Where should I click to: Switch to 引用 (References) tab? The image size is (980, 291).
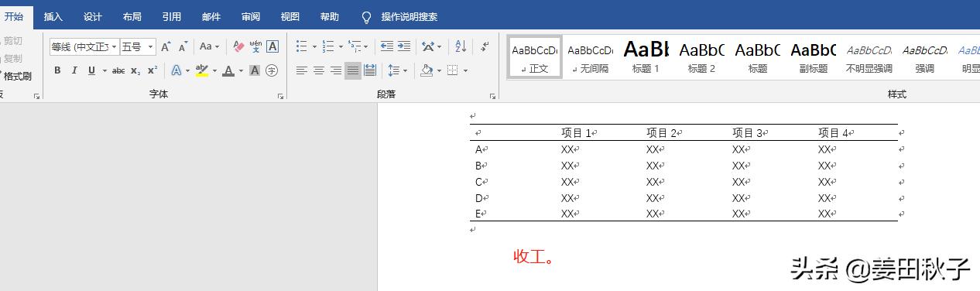tap(172, 17)
